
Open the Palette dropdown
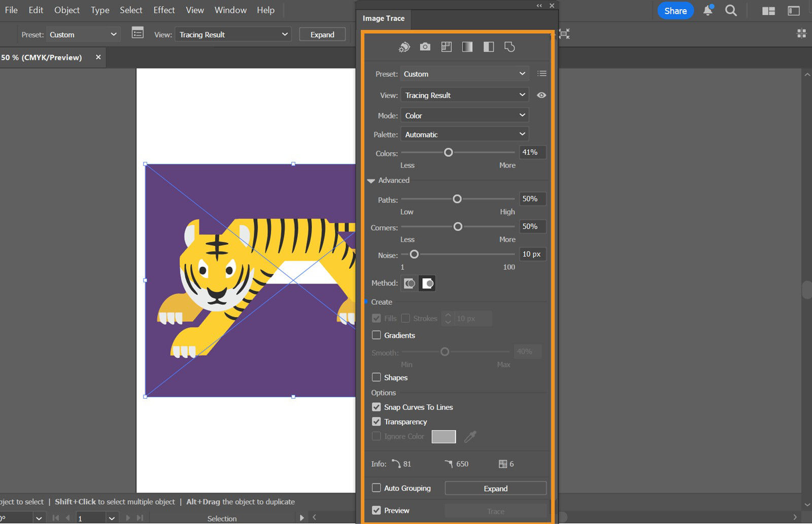pyautogui.click(x=463, y=134)
